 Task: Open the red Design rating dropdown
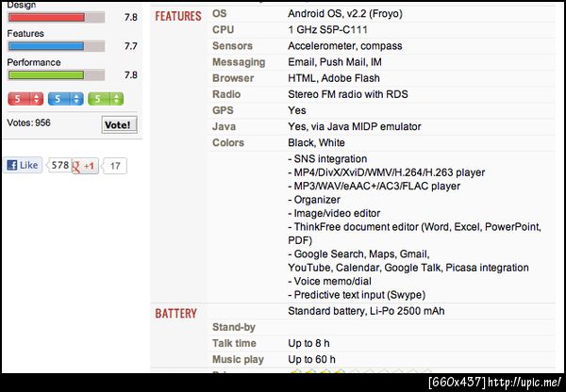pos(26,98)
